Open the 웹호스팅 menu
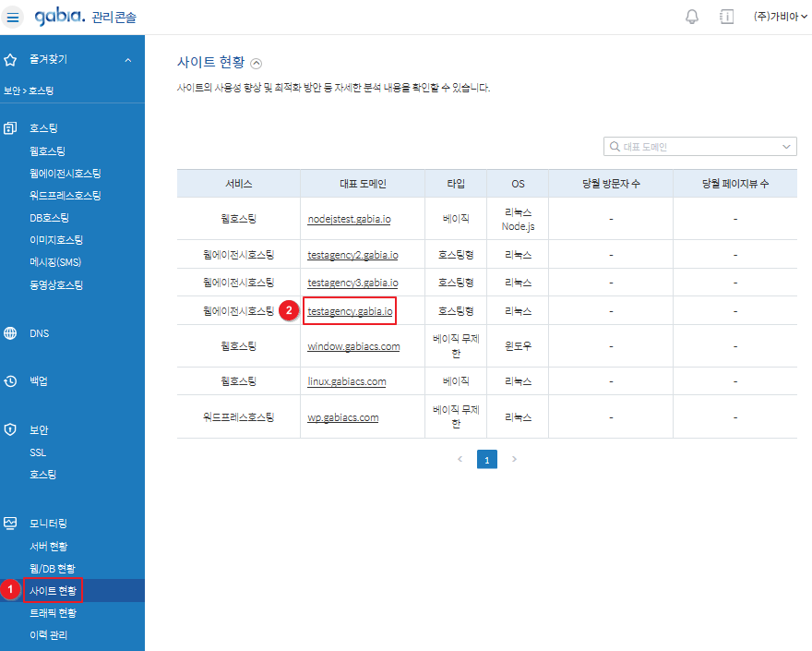The width and height of the screenshot is (812, 651). coord(48,151)
